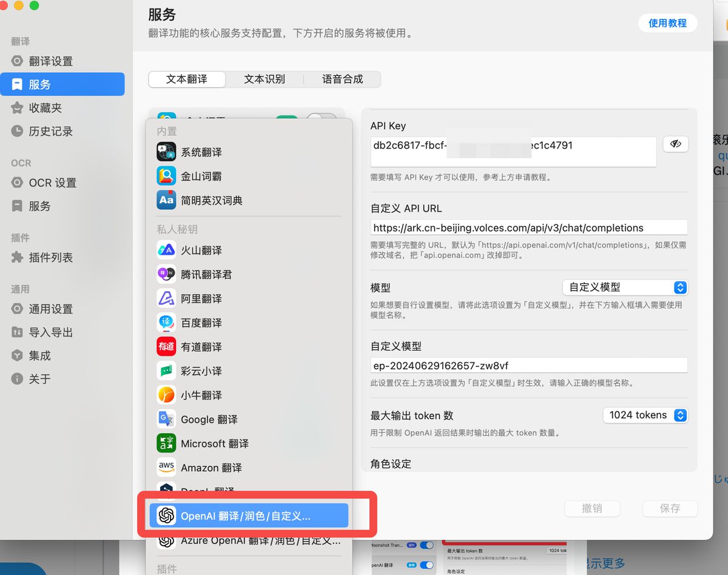Screen dimensions: 728x575
Task: Switch to the 文本识别 tab
Action: [x=265, y=79]
